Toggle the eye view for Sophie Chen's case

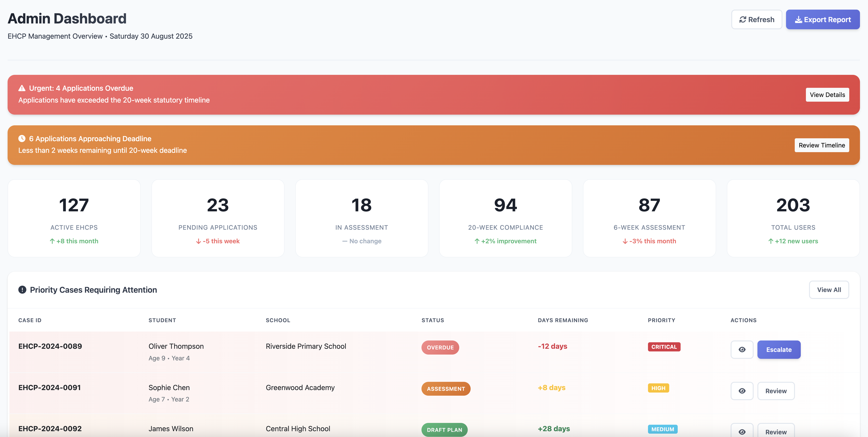(x=742, y=391)
